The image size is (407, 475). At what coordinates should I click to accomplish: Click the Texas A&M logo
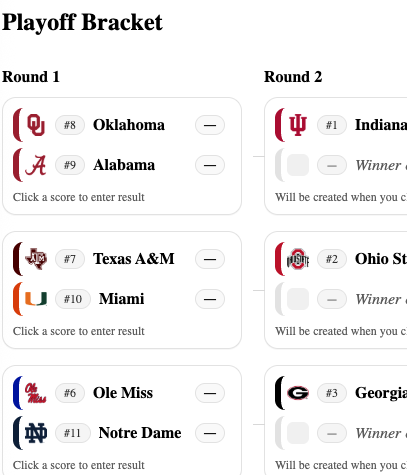[36, 259]
